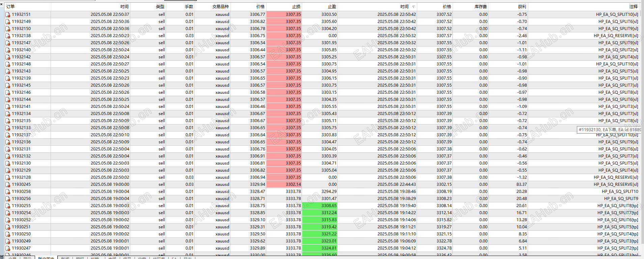This screenshot has width=644, height=259.
Task: Click the order icon beside 11932136
Action: (x=8, y=142)
